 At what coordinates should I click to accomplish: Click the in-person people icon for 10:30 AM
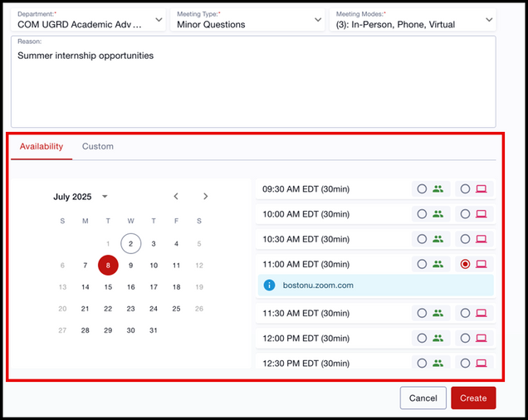[438, 239]
